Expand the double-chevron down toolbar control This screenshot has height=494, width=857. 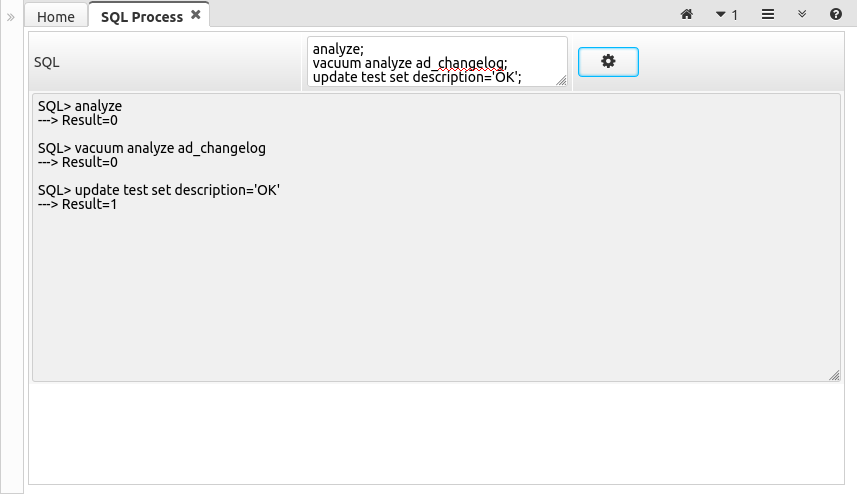[802, 15]
